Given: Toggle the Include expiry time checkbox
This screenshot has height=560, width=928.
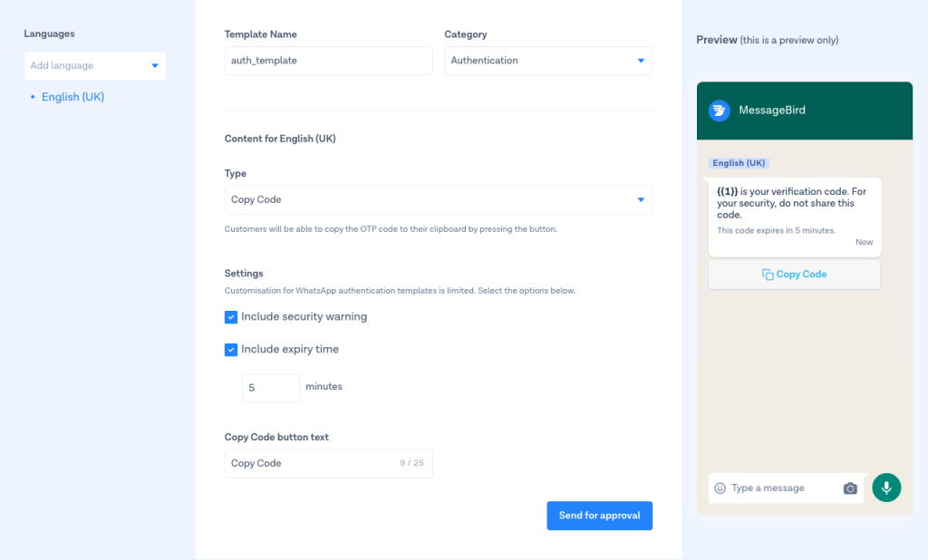Looking at the screenshot, I should click(x=231, y=350).
